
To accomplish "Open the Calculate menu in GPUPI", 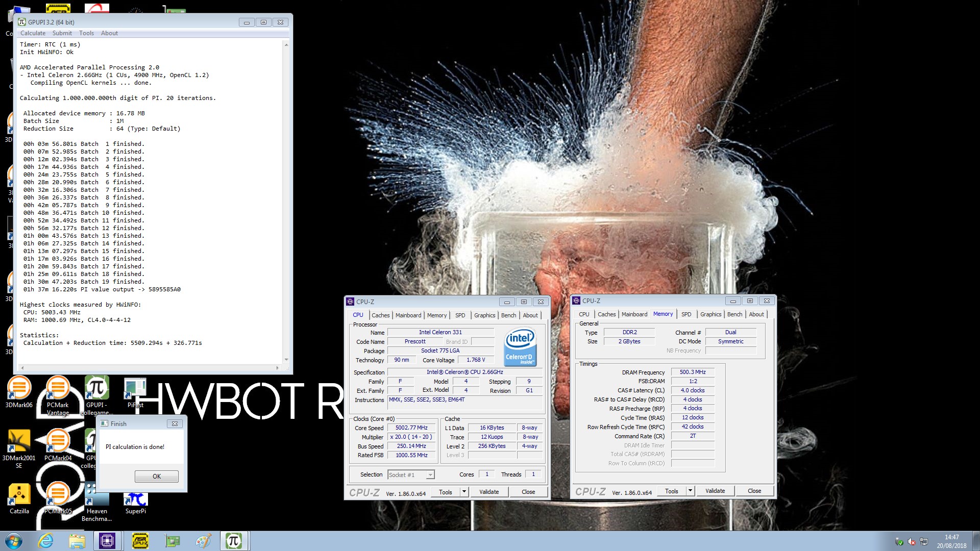I will (33, 33).
